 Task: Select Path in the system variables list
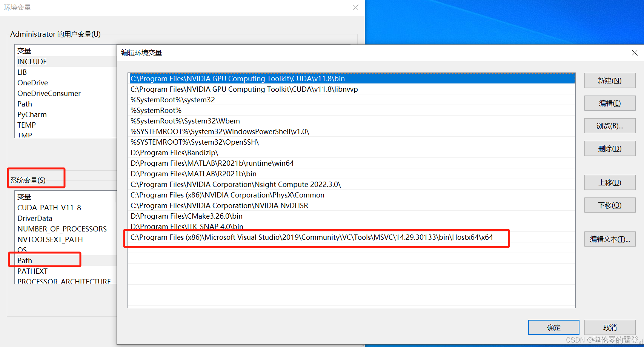[x=66, y=261]
